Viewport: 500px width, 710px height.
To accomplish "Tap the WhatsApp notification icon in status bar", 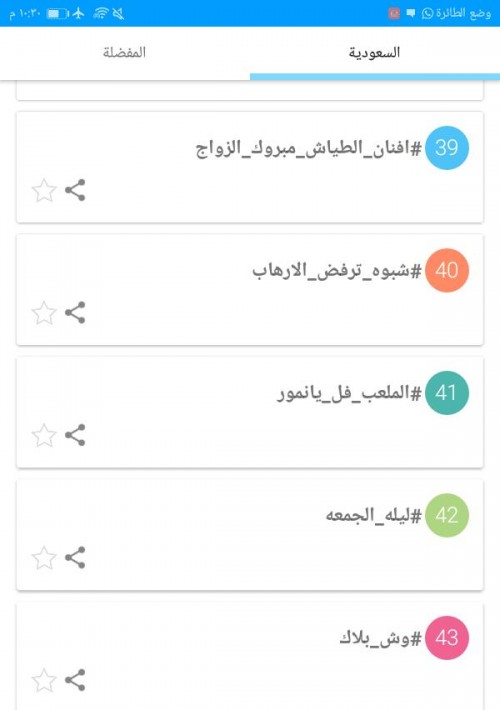I will click(427, 14).
